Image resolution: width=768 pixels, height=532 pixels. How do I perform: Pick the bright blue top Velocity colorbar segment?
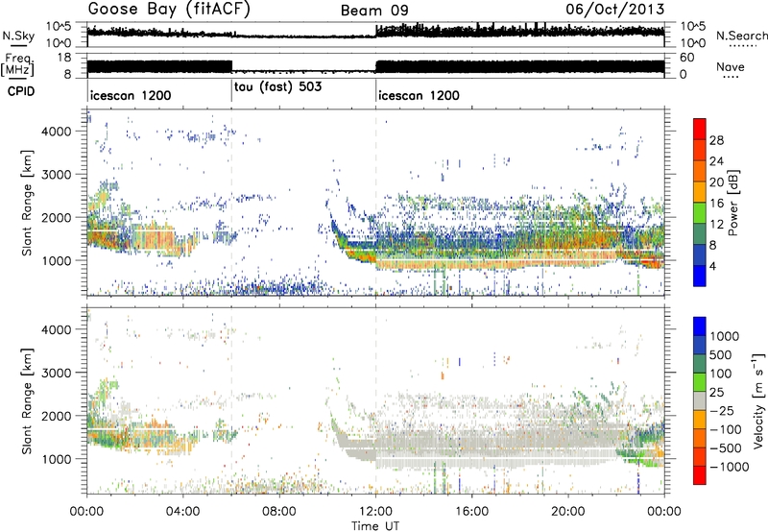pyautogui.click(x=700, y=326)
